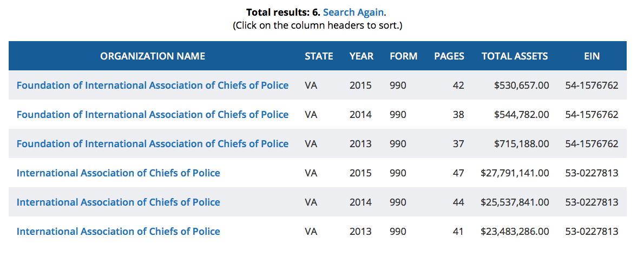Open International Association of Chiefs 2015 filing
This screenshot has height=263, width=644.
(x=119, y=173)
